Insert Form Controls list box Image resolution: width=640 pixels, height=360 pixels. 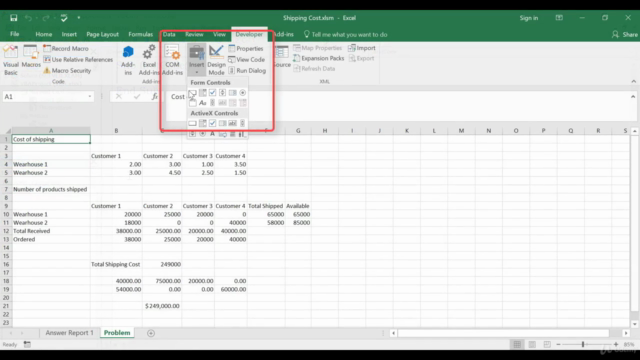coord(232,93)
